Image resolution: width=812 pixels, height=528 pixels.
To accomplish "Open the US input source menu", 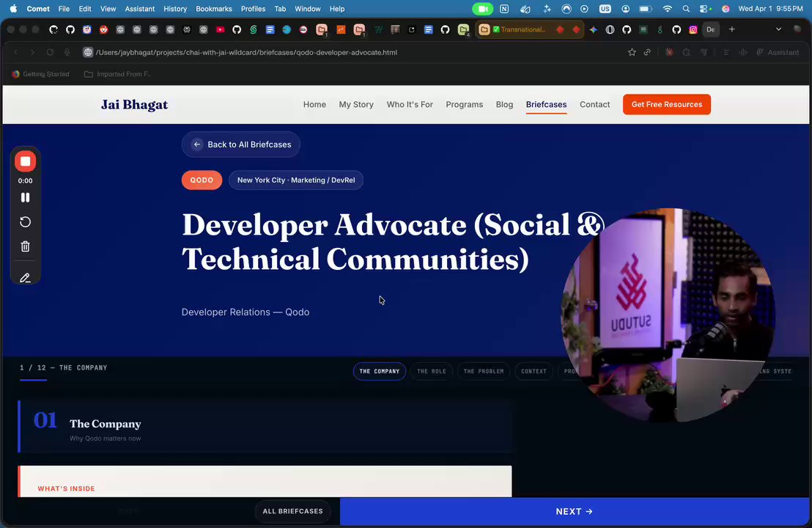I will pos(605,9).
